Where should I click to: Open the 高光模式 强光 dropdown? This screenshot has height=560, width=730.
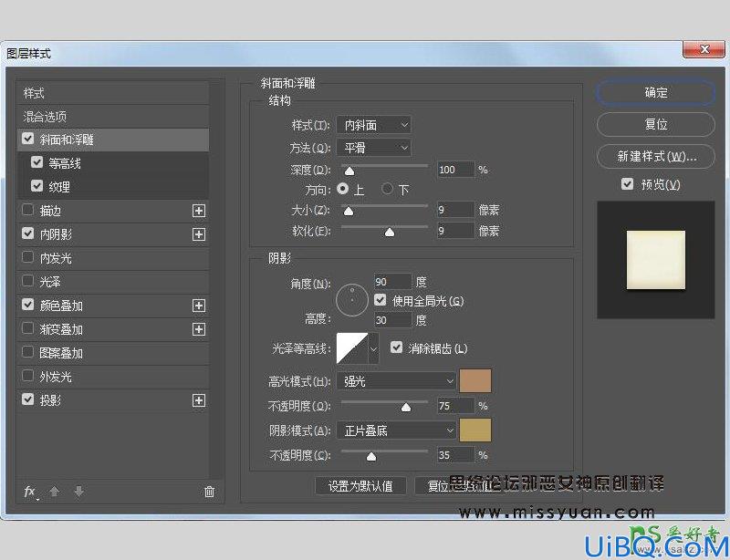tap(396, 381)
